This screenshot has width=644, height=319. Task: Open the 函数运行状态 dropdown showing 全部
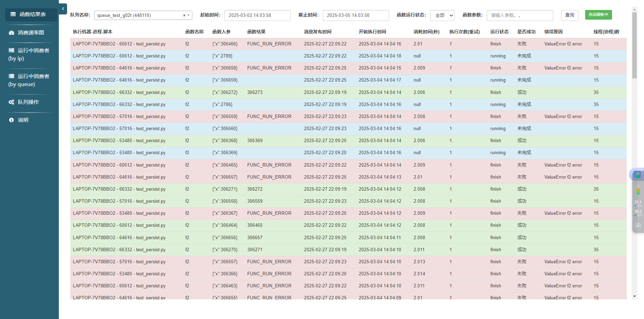click(442, 15)
